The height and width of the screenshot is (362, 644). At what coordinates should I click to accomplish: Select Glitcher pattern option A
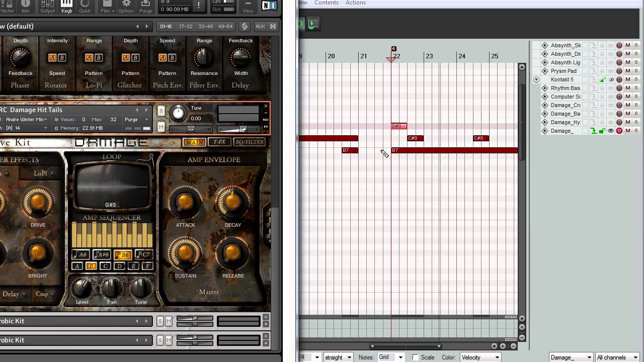click(x=126, y=58)
